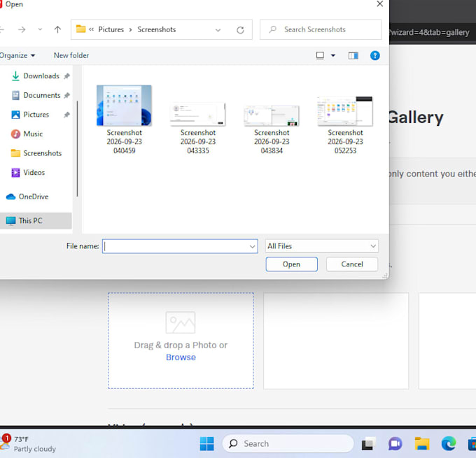Select thumbnail of Screenshot 2026-09-23 040459
The image size is (476, 458).
124,106
